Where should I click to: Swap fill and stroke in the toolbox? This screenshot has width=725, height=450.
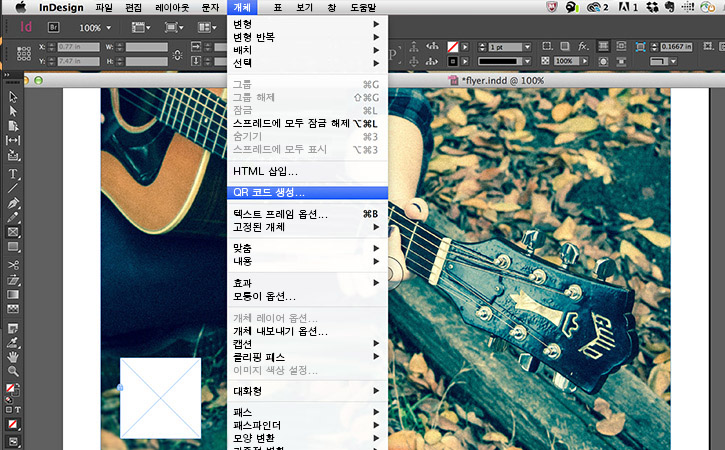[x=18, y=385]
